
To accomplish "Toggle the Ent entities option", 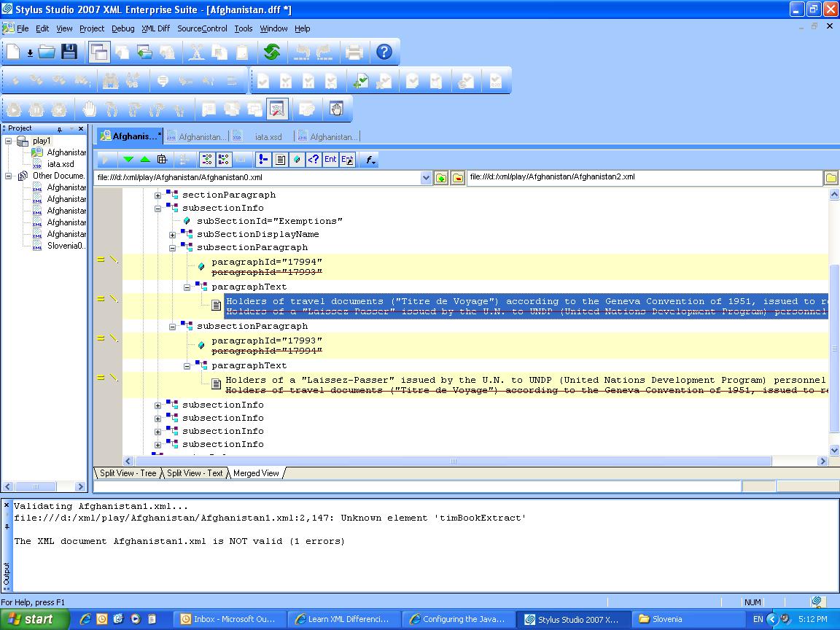I will (x=330, y=159).
